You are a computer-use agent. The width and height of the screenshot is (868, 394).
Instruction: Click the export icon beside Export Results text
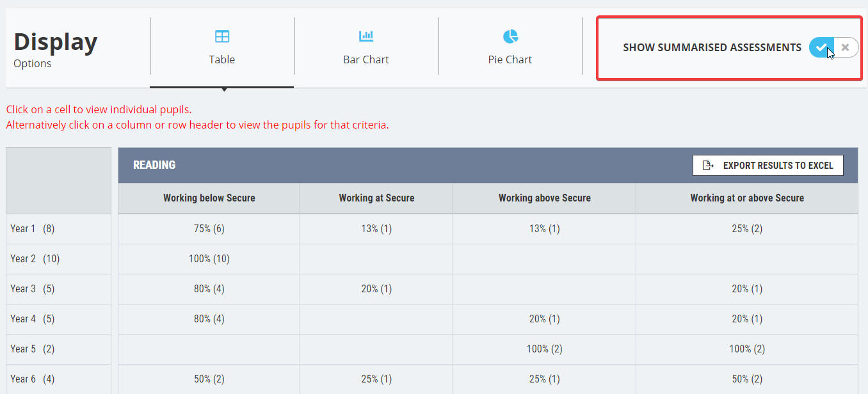[x=707, y=165]
